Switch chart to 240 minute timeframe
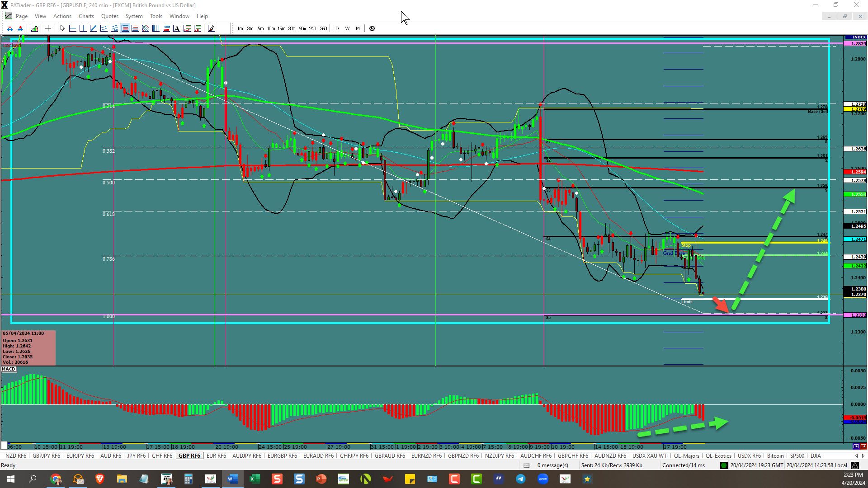The width and height of the screenshot is (868, 488). tap(312, 28)
